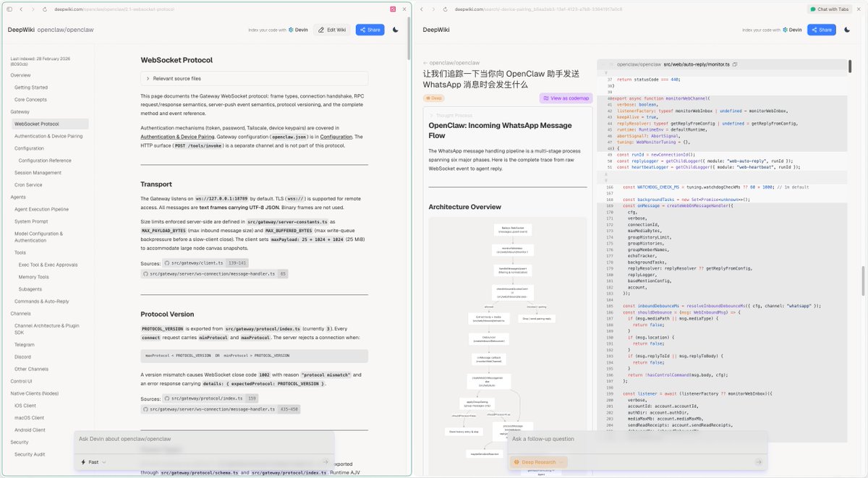Copy file path icon beside monitor.ts
This screenshot has width=868, height=478.
(x=734, y=64)
